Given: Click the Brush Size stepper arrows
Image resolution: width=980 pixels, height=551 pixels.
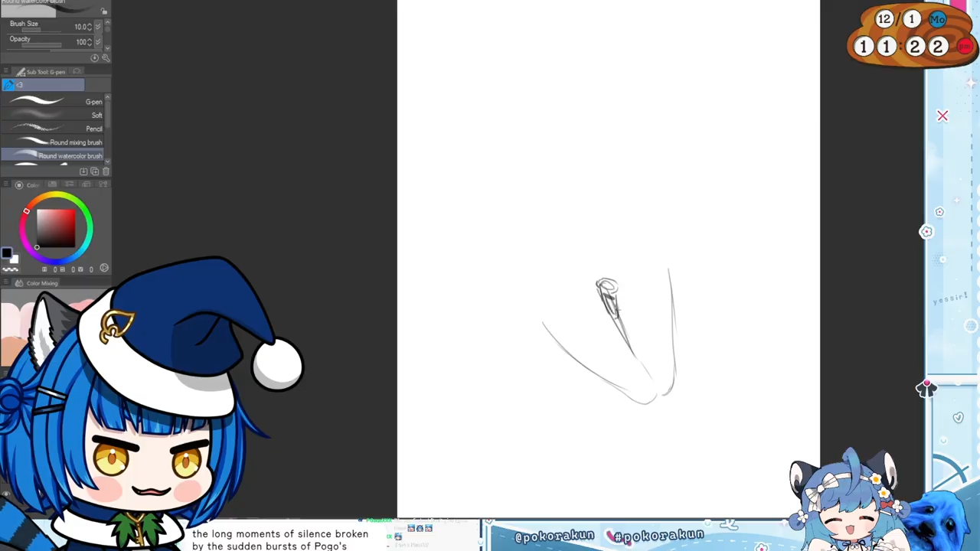Looking at the screenshot, I should [x=90, y=27].
